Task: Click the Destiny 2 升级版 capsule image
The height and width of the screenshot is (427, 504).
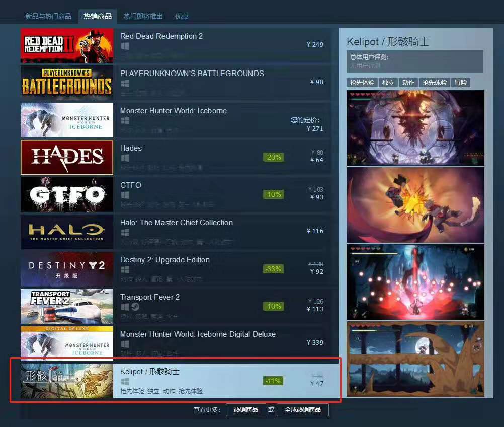Action: 67,269
